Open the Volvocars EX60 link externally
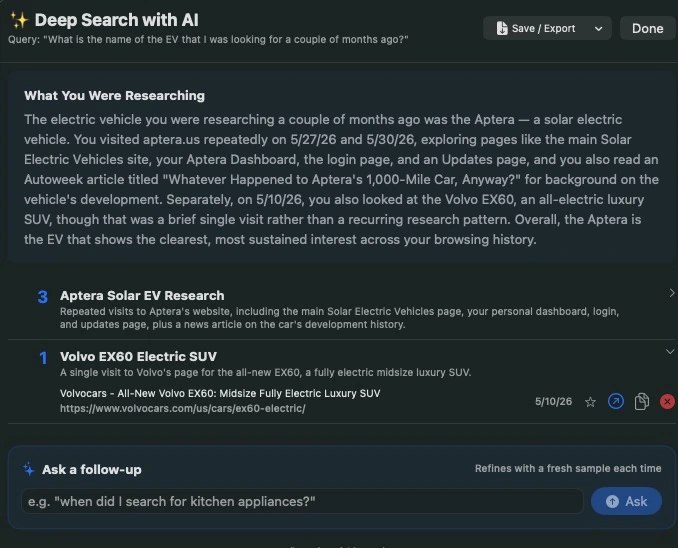The height and width of the screenshot is (548, 678). pyautogui.click(x=616, y=401)
